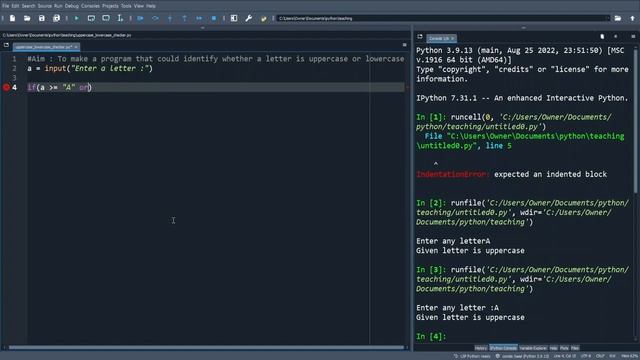Go up to the parent directory

click(x=632, y=18)
